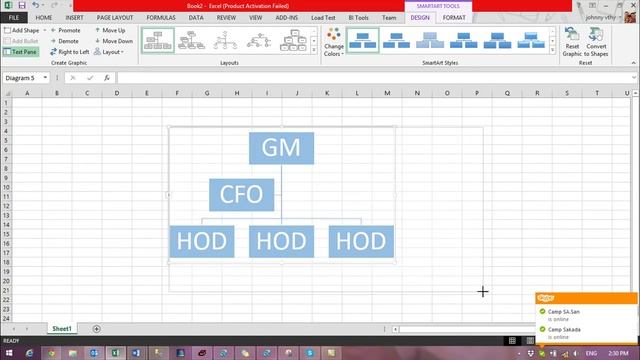Open the Sheet1 tab
The width and height of the screenshot is (640, 360).
click(x=62, y=329)
